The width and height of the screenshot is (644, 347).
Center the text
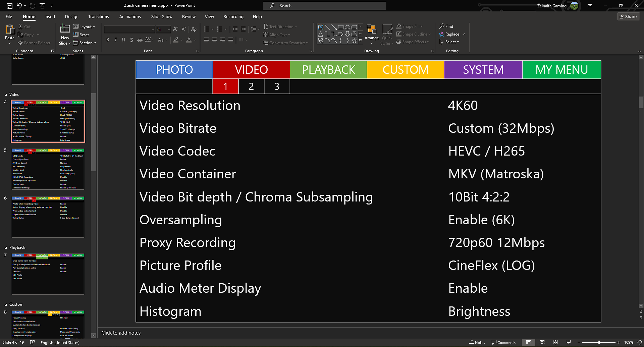pos(214,40)
